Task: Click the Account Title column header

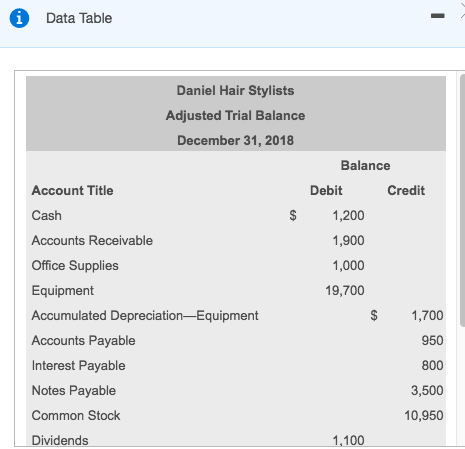Action: pyautogui.click(x=72, y=191)
